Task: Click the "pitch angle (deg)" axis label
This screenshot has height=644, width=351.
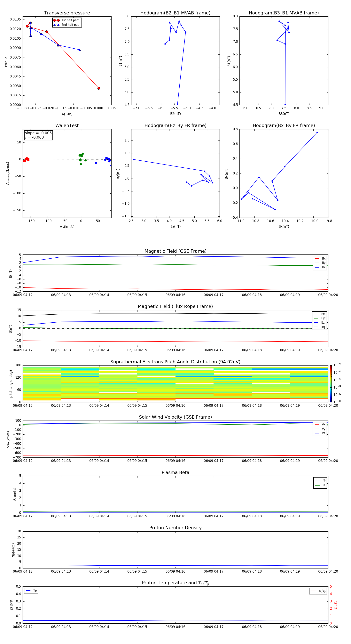Action: pyautogui.click(x=11, y=384)
